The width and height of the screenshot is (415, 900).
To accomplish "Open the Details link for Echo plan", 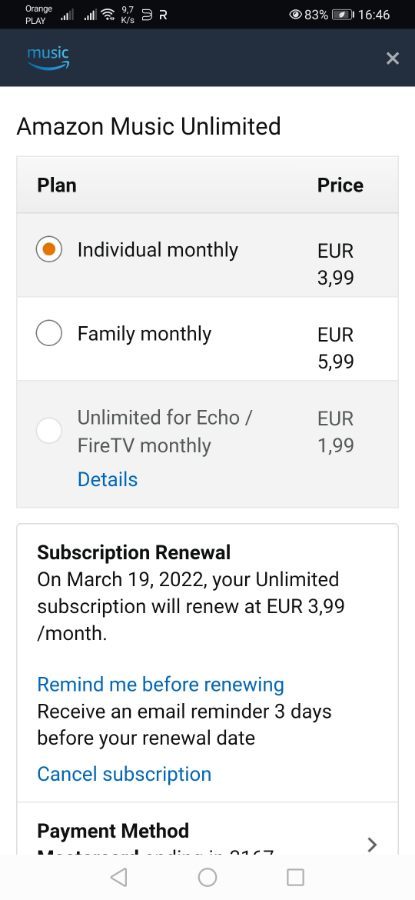I will (x=107, y=479).
